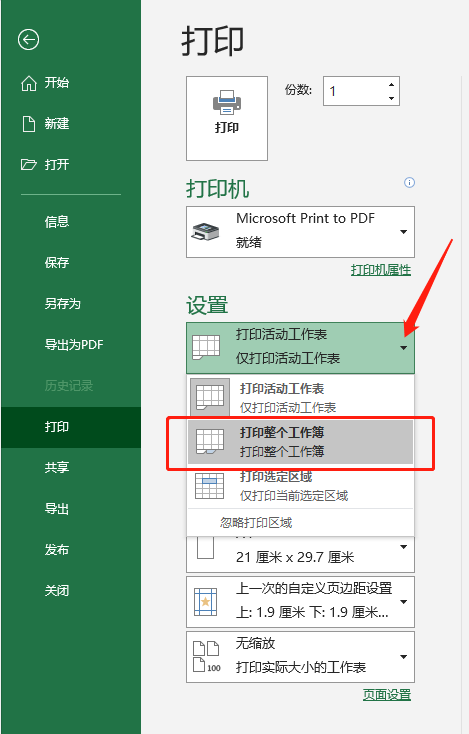Click the 就绪 printer status text
Image resolution: width=469 pixels, height=734 pixels.
249,242
